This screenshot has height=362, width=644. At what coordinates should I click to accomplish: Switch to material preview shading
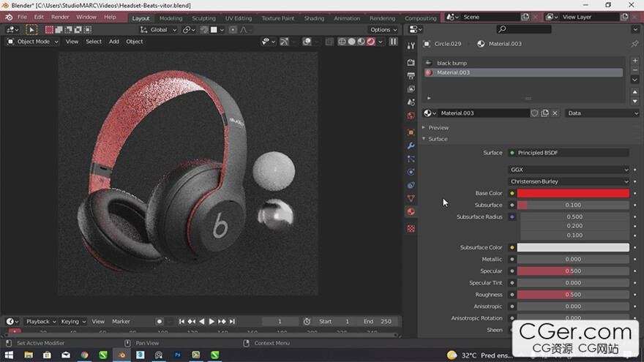pyautogui.click(x=361, y=42)
